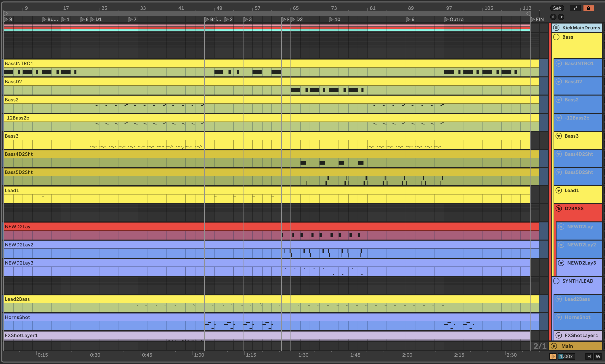Fold the Lead1 track arrow
Viewport: 605px width, 364px height.
coord(559,190)
